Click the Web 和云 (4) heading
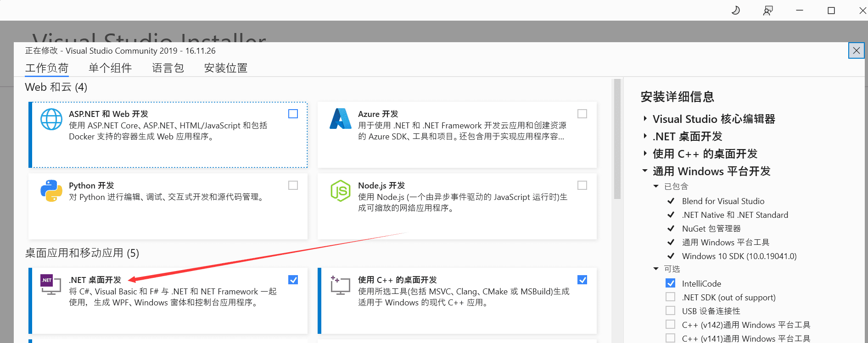Screen dimensions: 868x343 click(56, 87)
